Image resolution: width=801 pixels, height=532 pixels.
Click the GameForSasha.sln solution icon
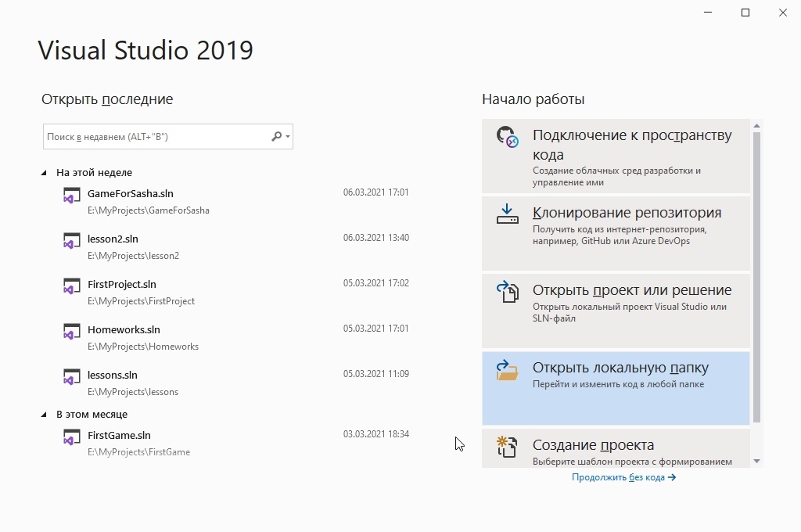71,196
